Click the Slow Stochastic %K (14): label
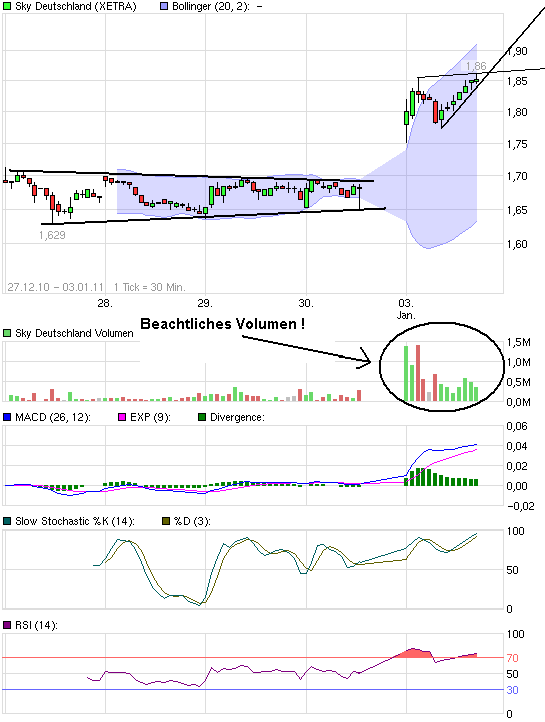The height and width of the screenshot is (722, 545). pyautogui.click(x=75, y=521)
